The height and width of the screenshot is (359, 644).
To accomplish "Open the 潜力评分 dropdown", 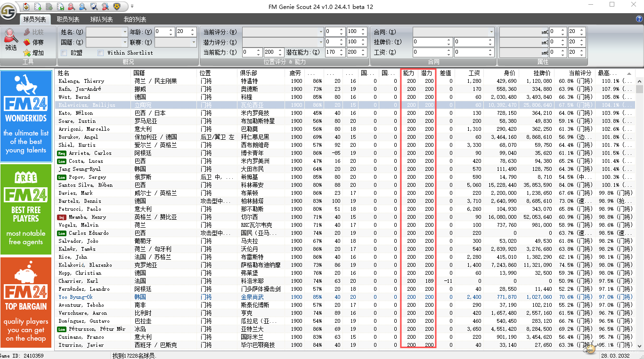I will [283, 42].
